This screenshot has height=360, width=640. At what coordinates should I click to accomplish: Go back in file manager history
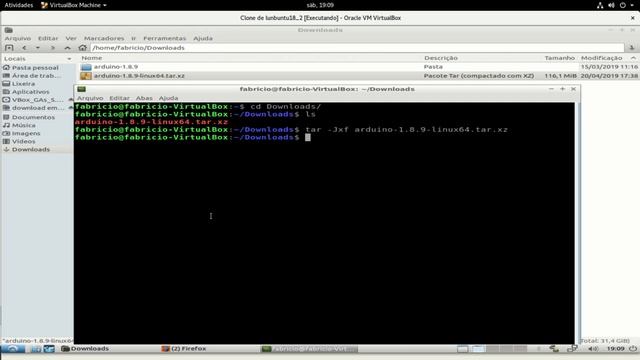[x=24, y=48]
